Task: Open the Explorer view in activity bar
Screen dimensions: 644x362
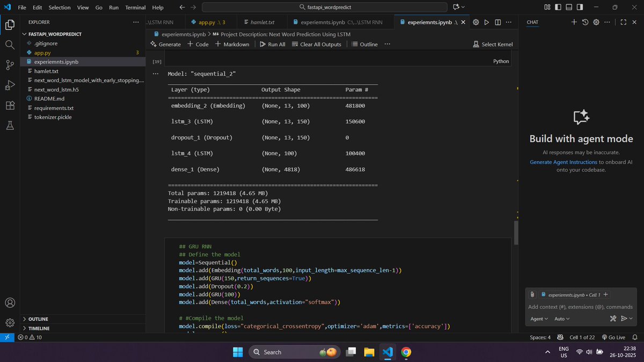Action: click(10, 25)
